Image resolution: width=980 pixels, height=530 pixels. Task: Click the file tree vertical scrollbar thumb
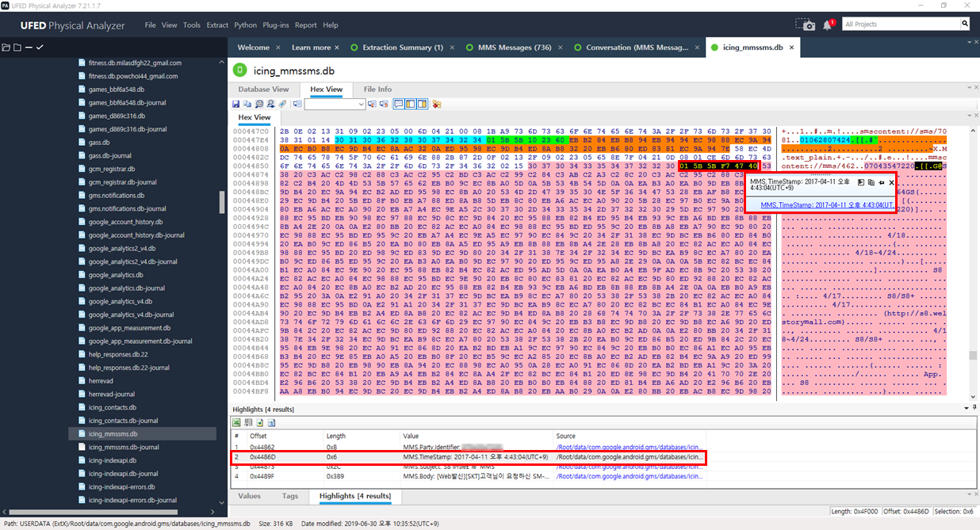(223, 202)
